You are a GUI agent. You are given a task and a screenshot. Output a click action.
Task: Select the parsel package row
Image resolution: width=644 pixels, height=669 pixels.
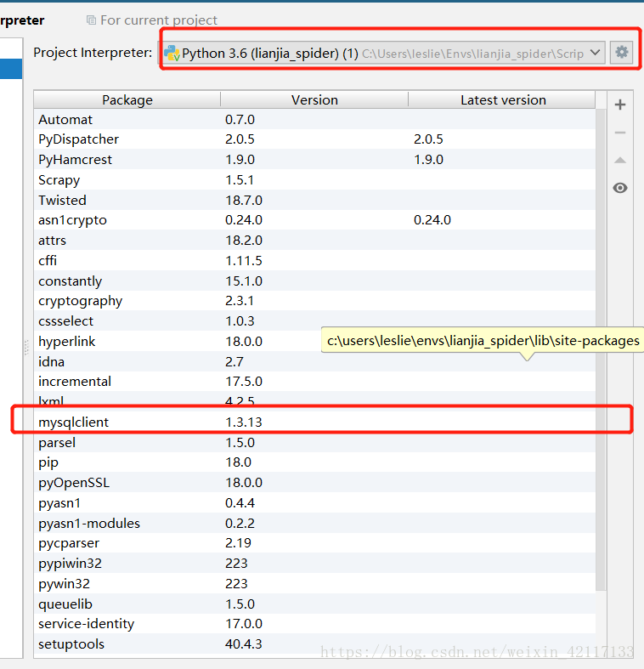point(314,442)
